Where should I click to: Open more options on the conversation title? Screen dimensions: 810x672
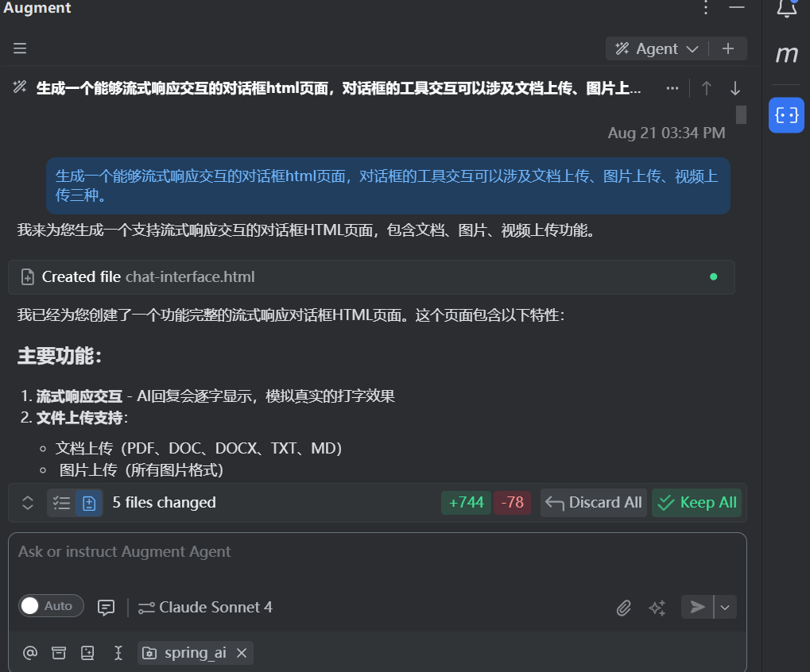(672, 88)
